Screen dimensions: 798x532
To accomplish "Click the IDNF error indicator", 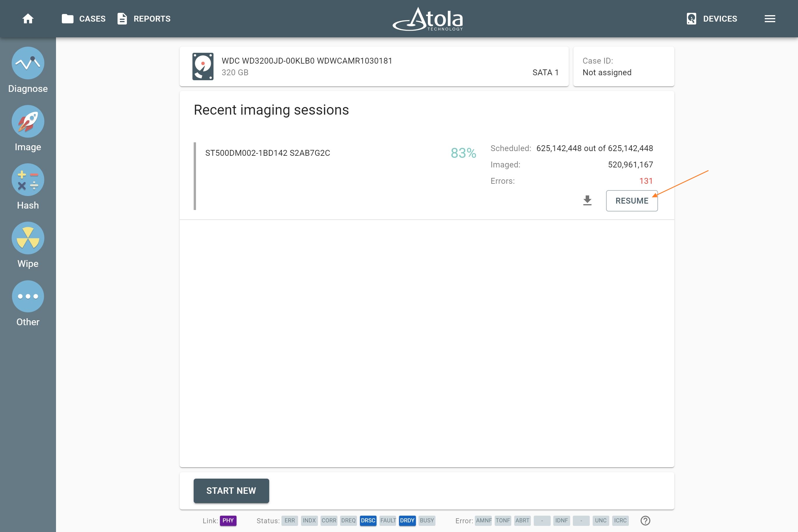I will pyautogui.click(x=561, y=520).
